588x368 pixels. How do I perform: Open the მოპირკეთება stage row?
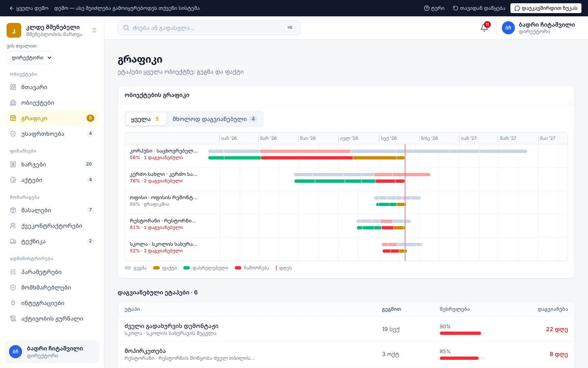tap(346, 354)
